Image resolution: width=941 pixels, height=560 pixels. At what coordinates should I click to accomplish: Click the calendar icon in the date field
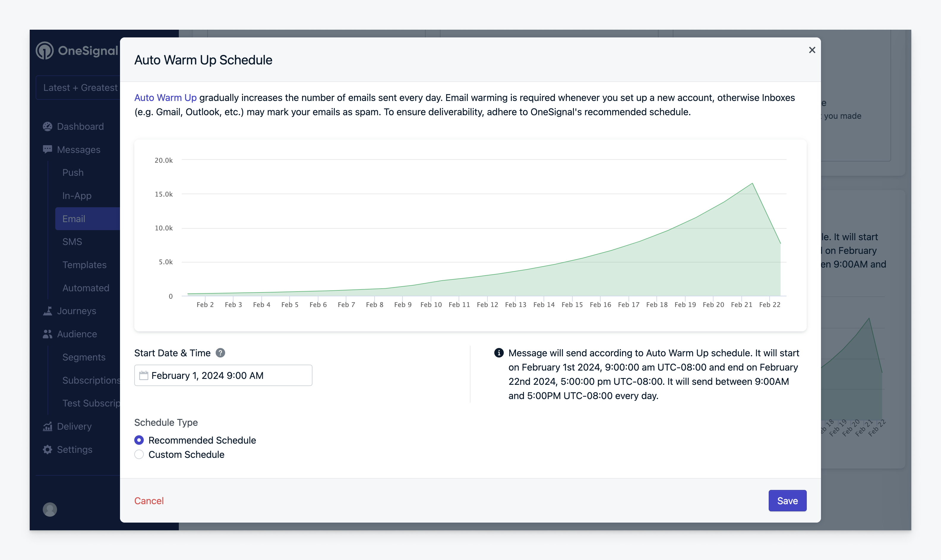coord(144,375)
